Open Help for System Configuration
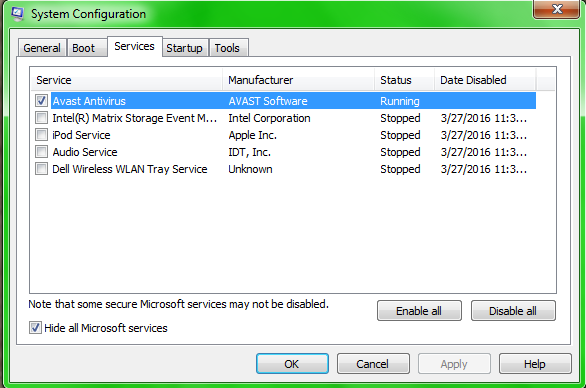This screenshot has width=586, height=388. (x=535, y=364)
